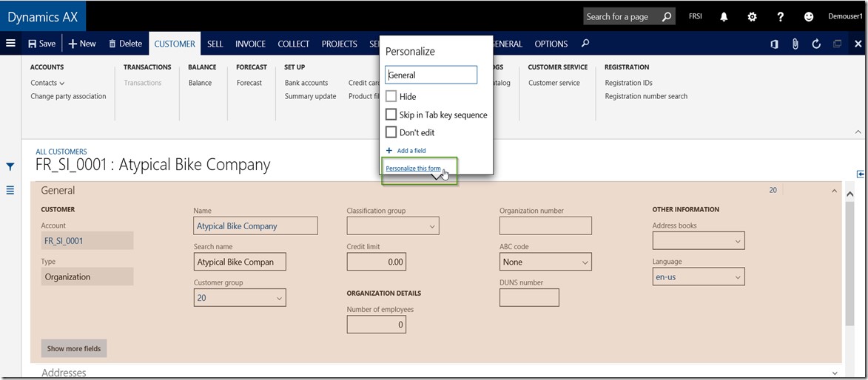Viewport: 868px width, 380px height.
Task: Open the hamburger navigation menu
Action: point(11,44)
